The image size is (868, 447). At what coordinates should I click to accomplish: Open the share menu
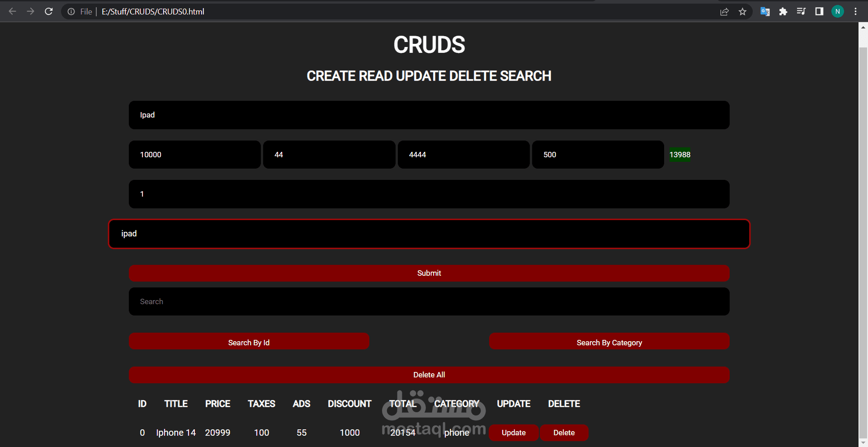coord(725,11)
